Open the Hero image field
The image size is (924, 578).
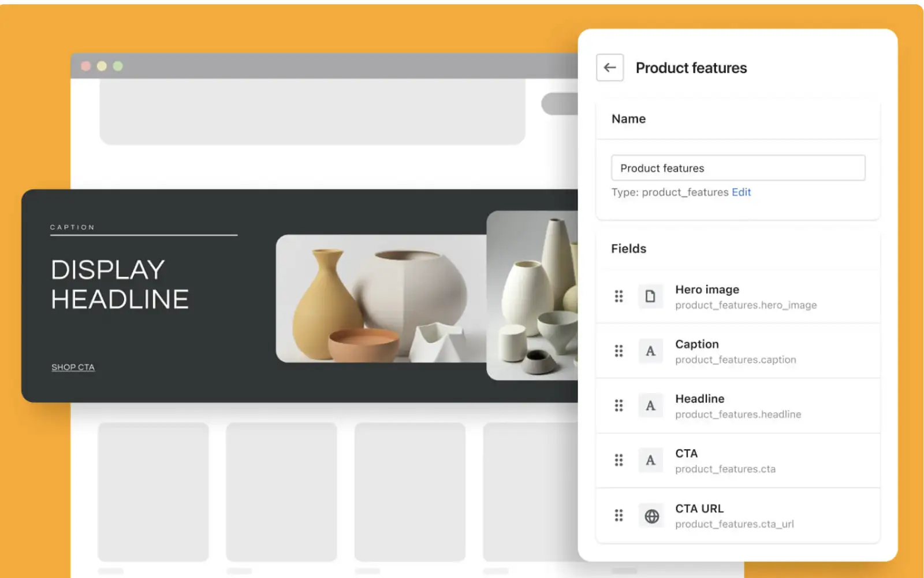tap(738, 297)
